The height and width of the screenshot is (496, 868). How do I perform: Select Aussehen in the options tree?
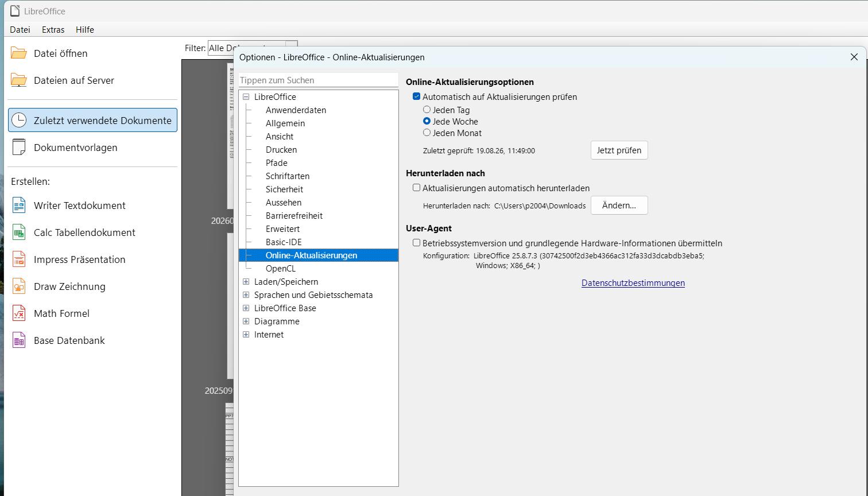tap(284, 203)
